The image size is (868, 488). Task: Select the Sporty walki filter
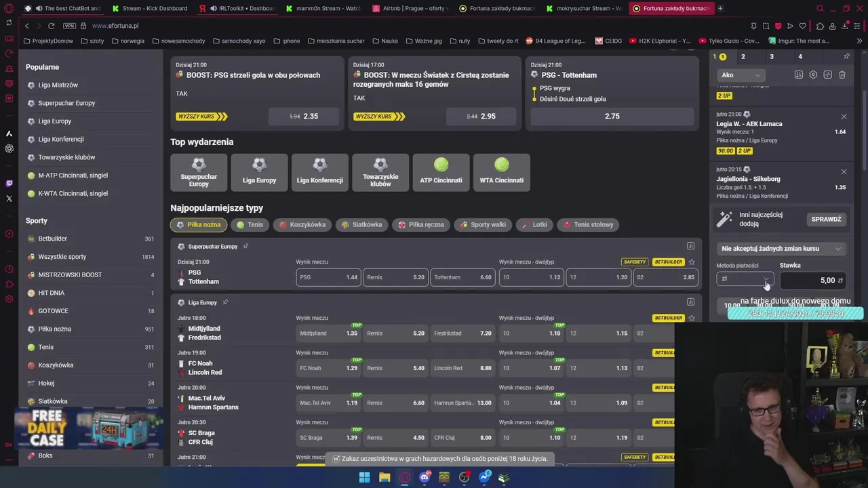[x=483, y=224]
